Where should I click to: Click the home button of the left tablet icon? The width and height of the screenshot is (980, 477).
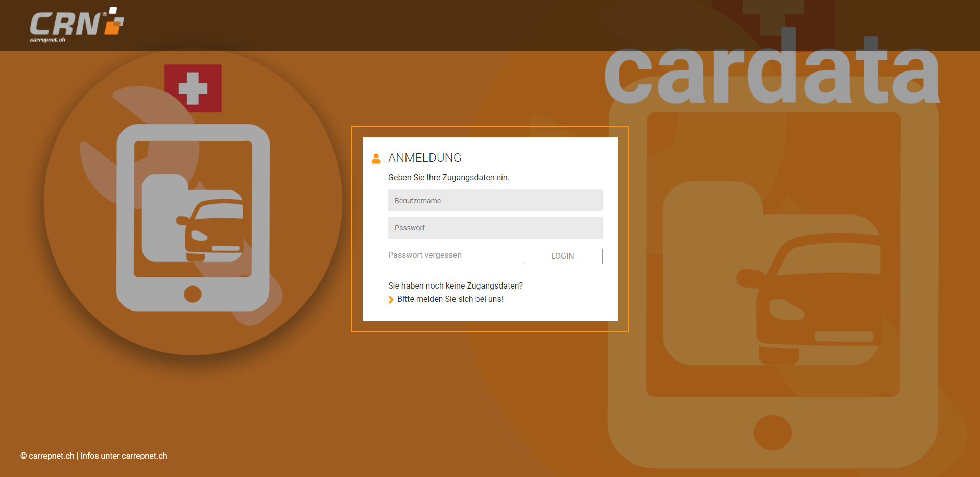(x=193, y=294)
